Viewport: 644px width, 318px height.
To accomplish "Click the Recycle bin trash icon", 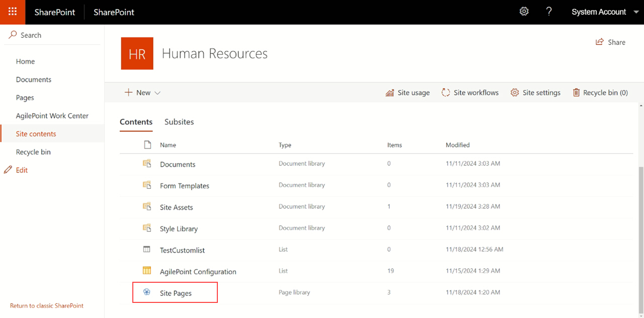I will (576, 93).
